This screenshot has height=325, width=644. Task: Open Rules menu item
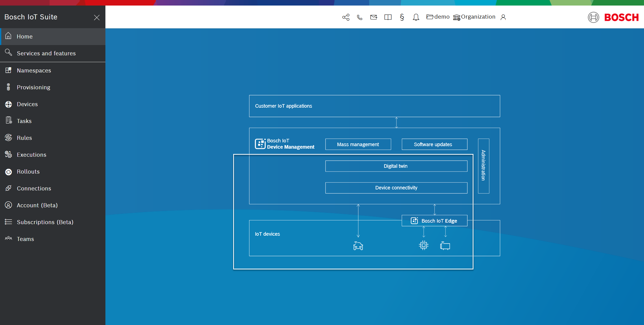23,138
